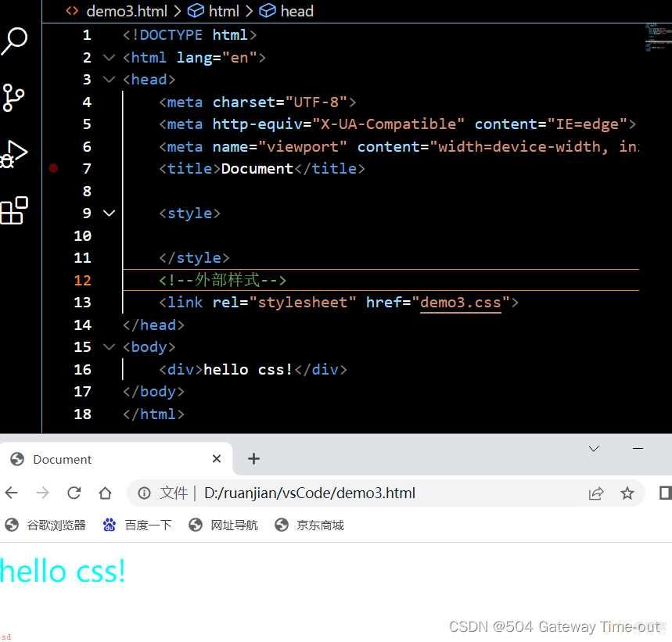The width and height of the screenshot is (672, 642).
Task: Open the Run and Debug view
Action: tap(14, 154)
